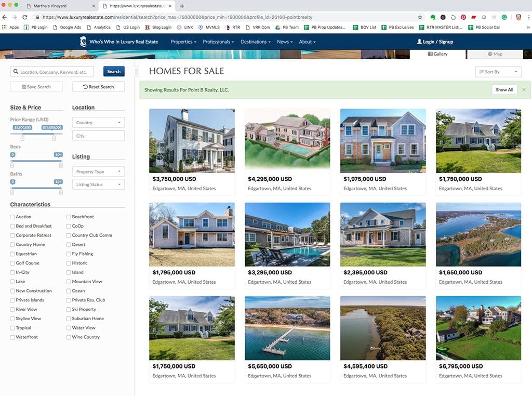Expand the Country selector under Location

98,122
